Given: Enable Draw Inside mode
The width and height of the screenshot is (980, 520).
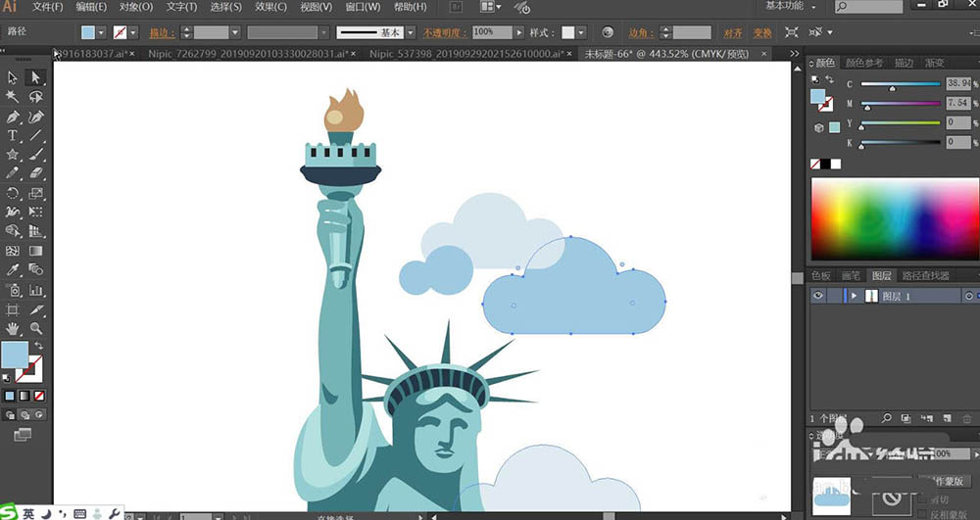Looking at the screenshot, I should pyautogui.click(x=39, y=414).
